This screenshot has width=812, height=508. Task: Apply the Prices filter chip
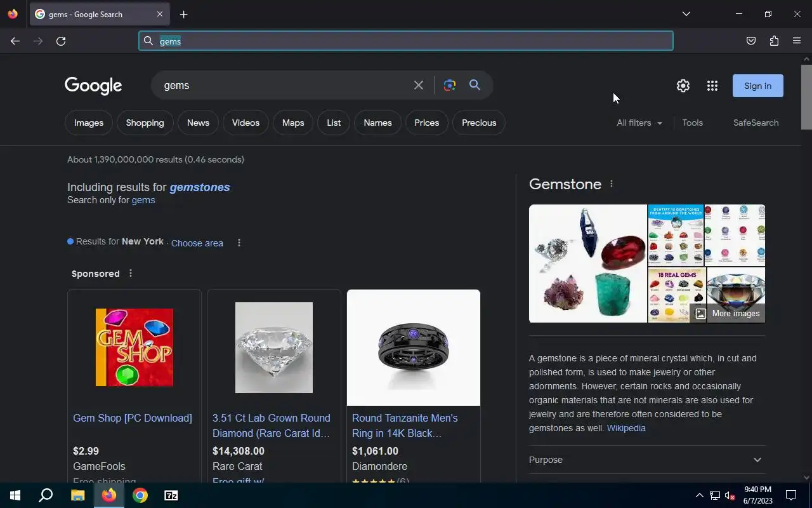pyautogui.click(x=427, y=123)
